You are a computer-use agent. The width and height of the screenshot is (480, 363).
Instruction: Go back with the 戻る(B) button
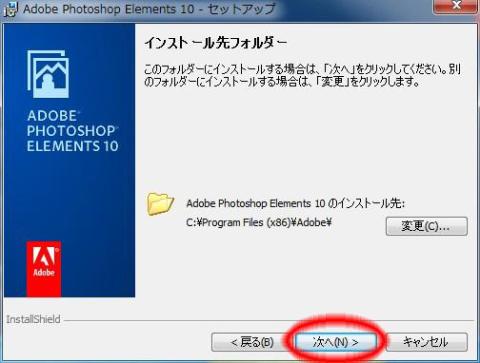[252, 342]
